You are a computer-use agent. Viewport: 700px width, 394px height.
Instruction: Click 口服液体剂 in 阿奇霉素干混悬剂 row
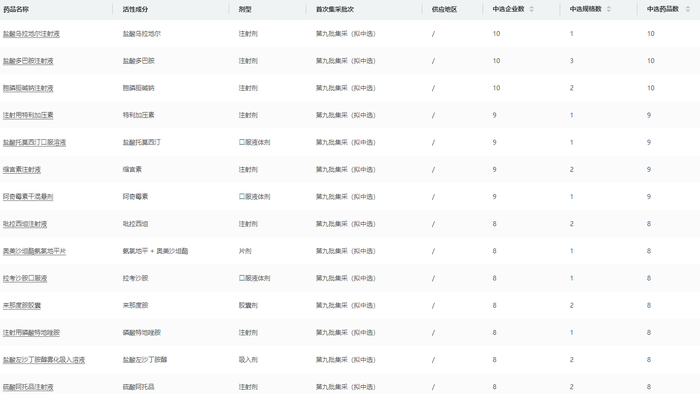coord(254,197)
